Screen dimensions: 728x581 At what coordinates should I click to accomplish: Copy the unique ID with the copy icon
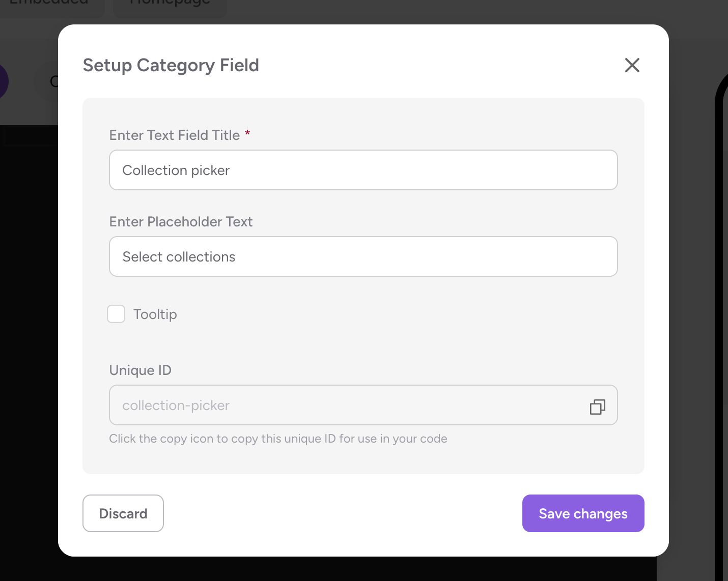[x=597, y=406]
